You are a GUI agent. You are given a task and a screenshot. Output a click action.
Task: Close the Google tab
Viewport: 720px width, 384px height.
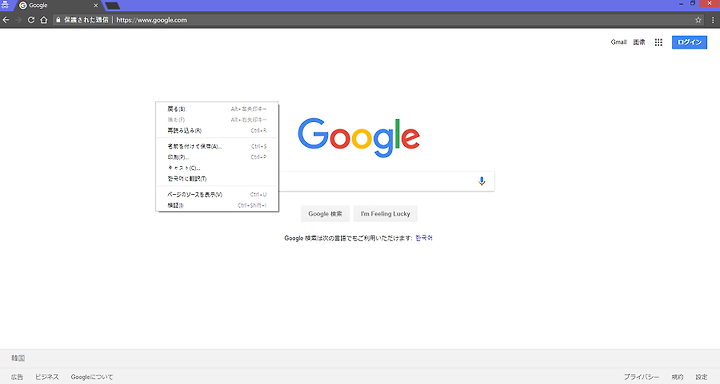[96, 6]
